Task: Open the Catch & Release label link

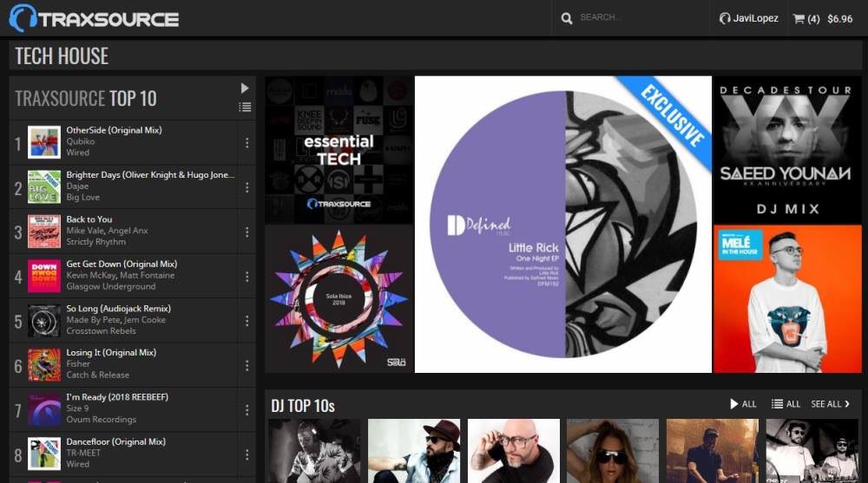Action: point(97,375)
